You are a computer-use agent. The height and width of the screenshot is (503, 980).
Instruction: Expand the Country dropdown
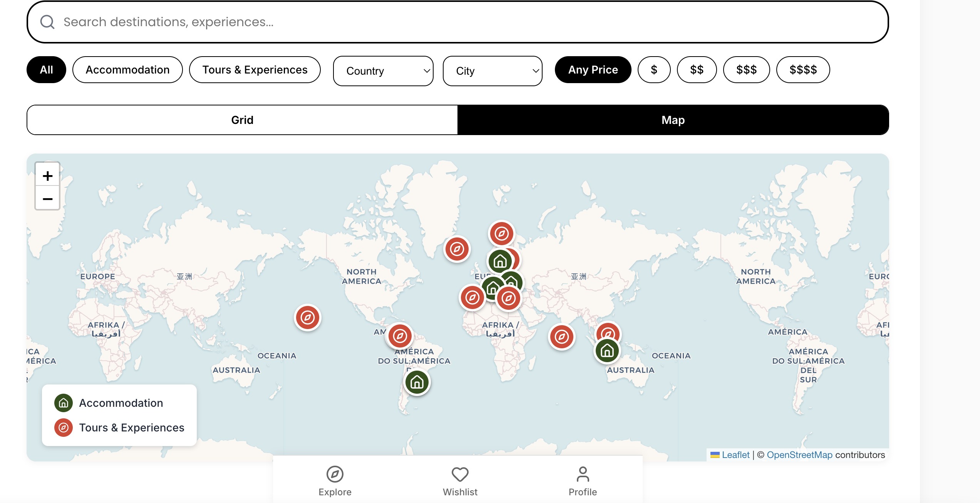(x=383, y=71)
